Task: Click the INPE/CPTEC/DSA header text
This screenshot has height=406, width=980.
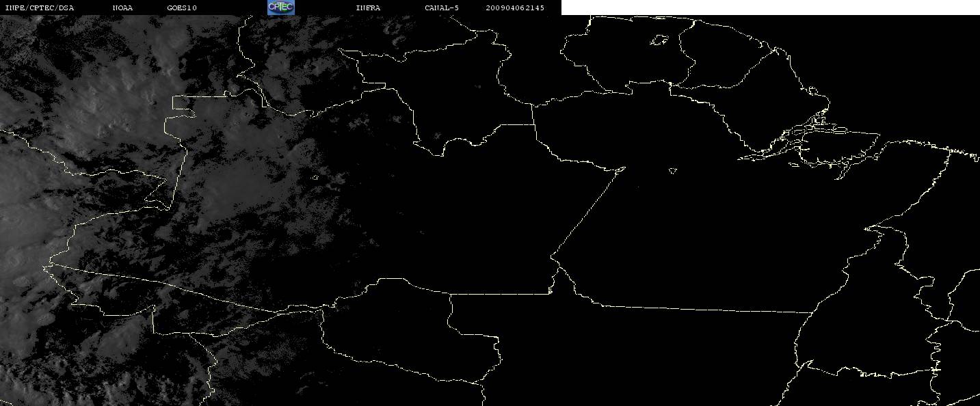Action: click(39, 8)
